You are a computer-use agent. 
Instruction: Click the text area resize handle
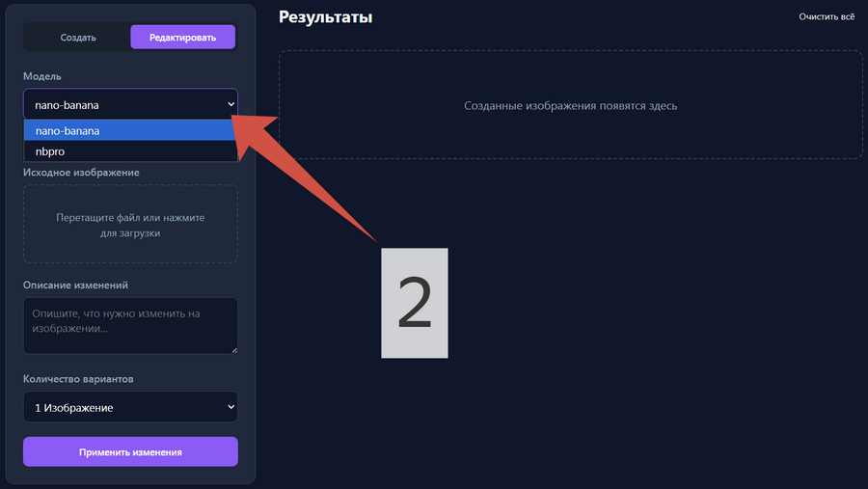click(232, 349)
